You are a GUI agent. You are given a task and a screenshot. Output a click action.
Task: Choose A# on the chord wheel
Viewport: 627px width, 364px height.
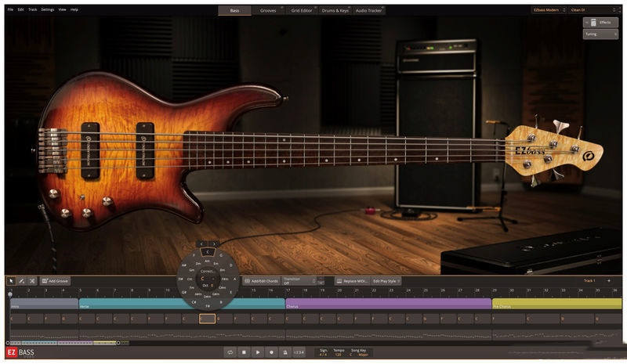tap(184, 265)
